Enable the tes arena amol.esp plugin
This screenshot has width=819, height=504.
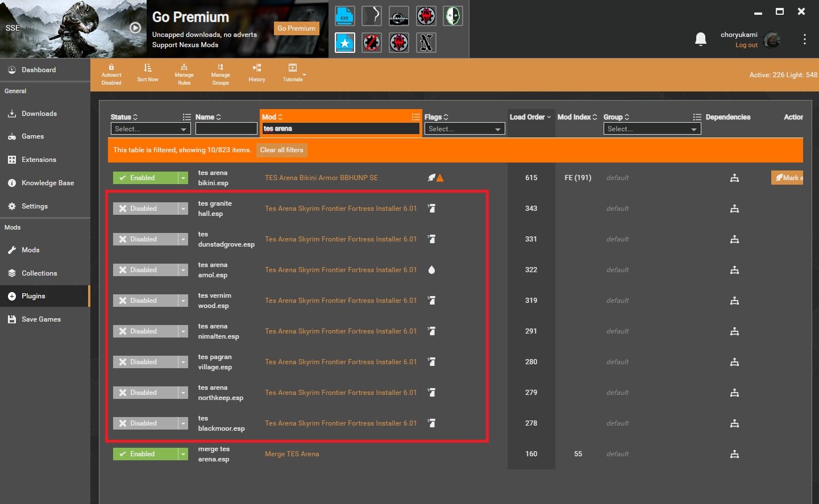point(145,270)
